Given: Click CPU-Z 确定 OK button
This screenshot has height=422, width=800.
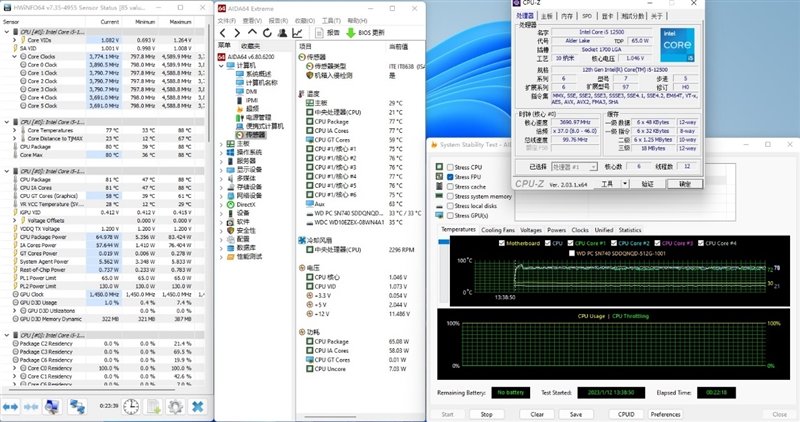Looking at the screenshot, I should [685, 184].
